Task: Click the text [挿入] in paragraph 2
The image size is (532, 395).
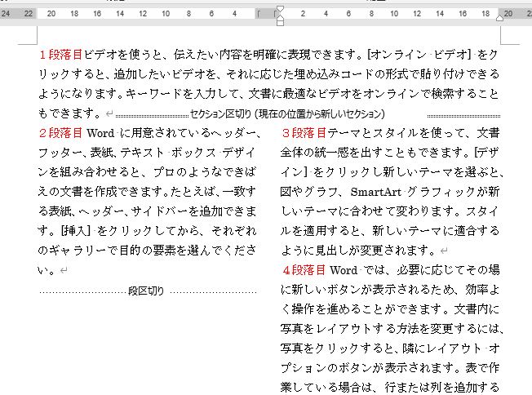Action: pyautogui.click(x=76, y=231)
